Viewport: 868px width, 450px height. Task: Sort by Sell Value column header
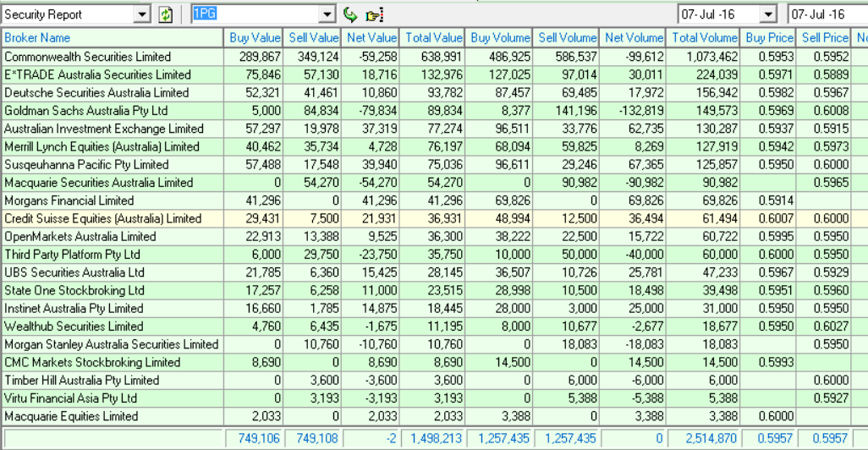[312, 37]
